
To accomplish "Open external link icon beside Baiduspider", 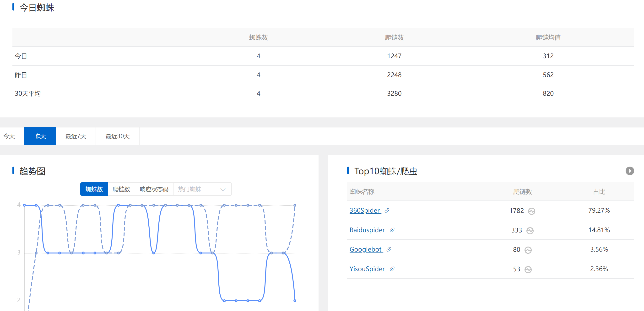I will [x=392, y=230].
